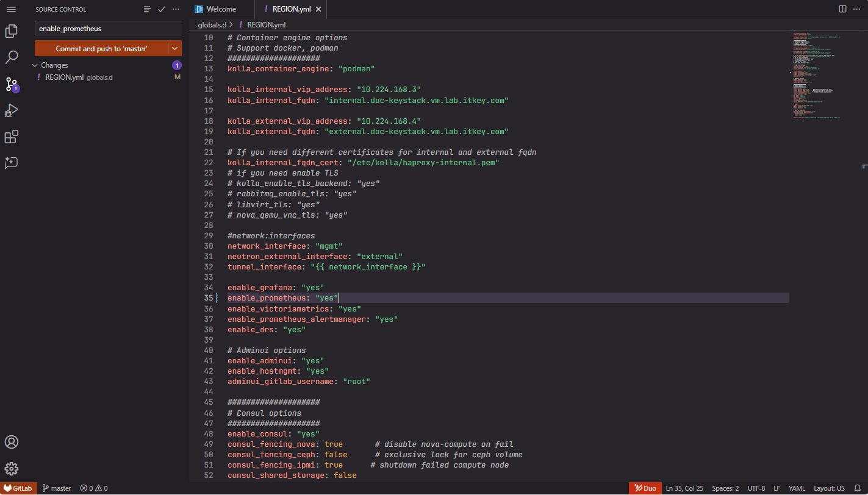Screen dimensions: 868x495
Task: Open the Accounts icon at bottom of activity bar
Action: click(x=11, y=442)
